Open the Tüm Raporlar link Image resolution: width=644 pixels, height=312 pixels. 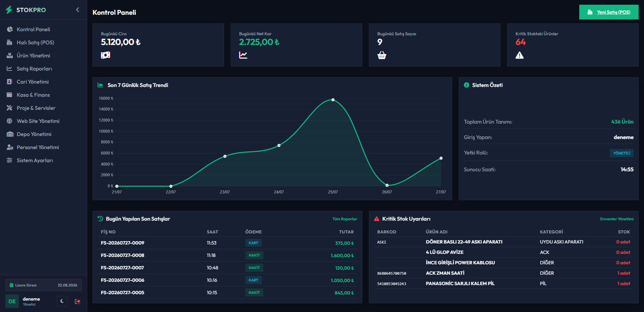345,219
